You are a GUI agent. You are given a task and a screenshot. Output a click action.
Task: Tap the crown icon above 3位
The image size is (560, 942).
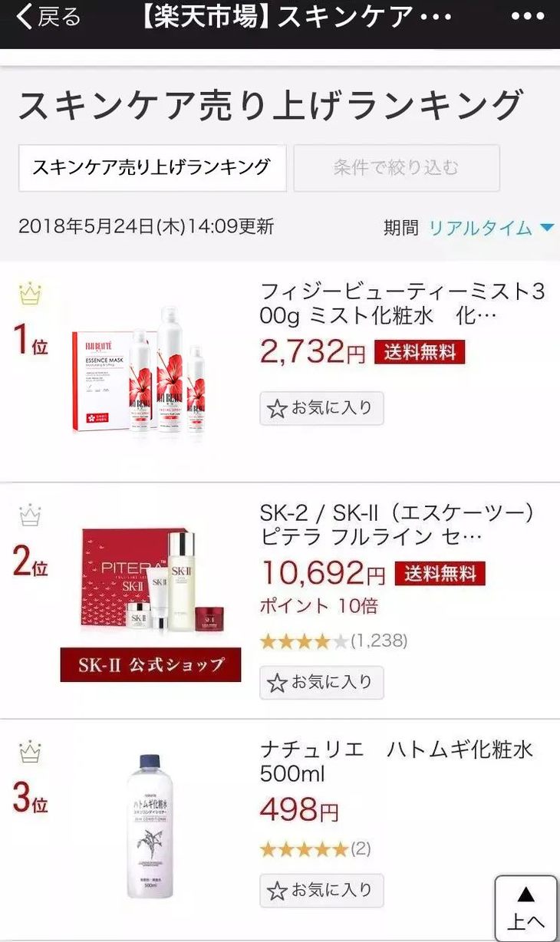(30, 752)
